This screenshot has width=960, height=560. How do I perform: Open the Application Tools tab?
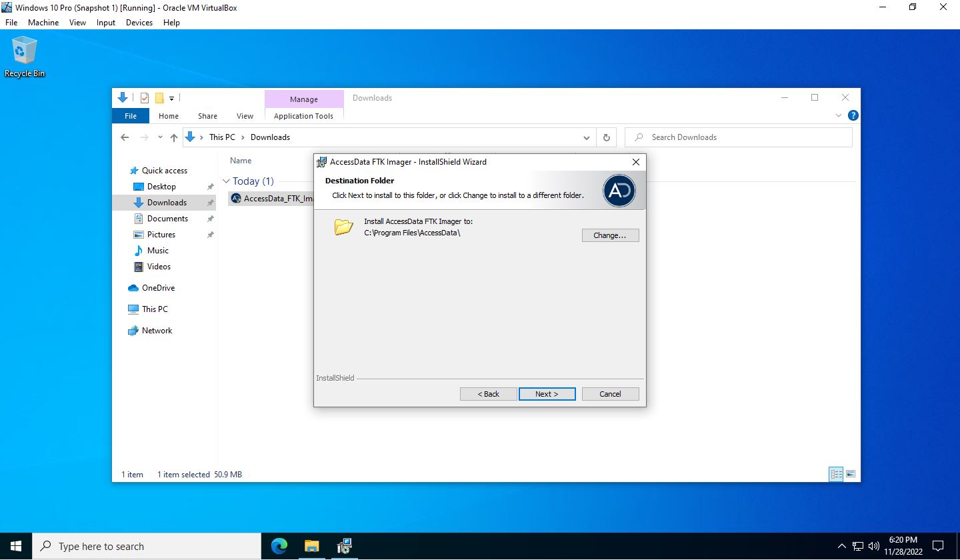tap(303, 116)
